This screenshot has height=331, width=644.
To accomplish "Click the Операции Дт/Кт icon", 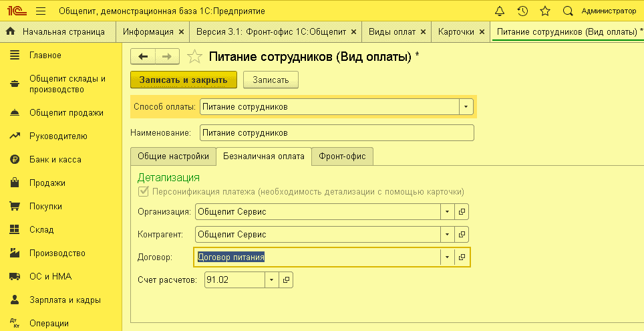I will click(x=15, y=323).
